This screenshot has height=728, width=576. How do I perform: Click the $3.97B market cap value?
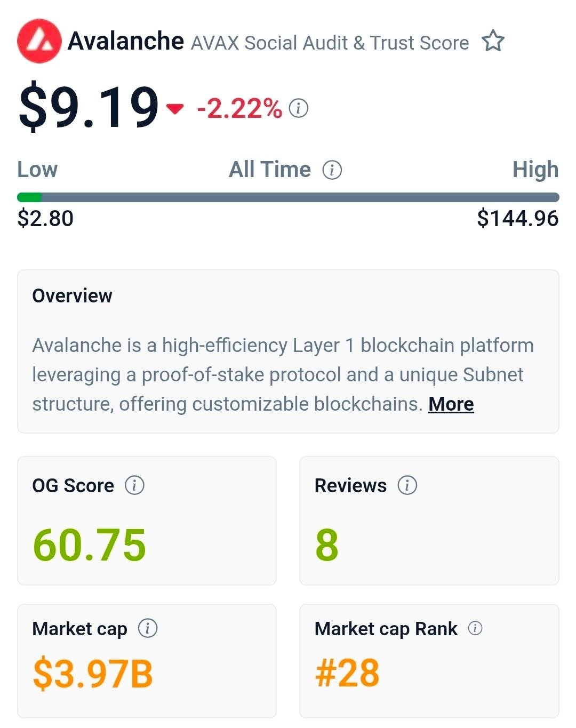[x=93, y=674]
